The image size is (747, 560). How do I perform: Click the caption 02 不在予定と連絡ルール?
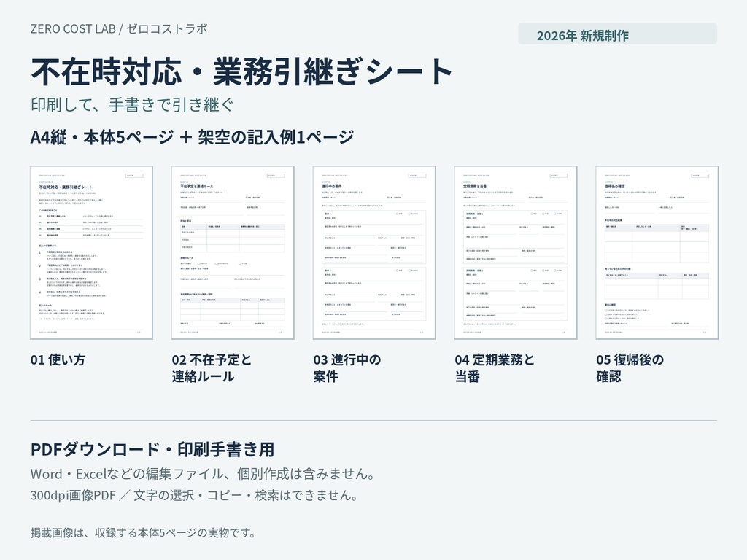coord(212,368)
